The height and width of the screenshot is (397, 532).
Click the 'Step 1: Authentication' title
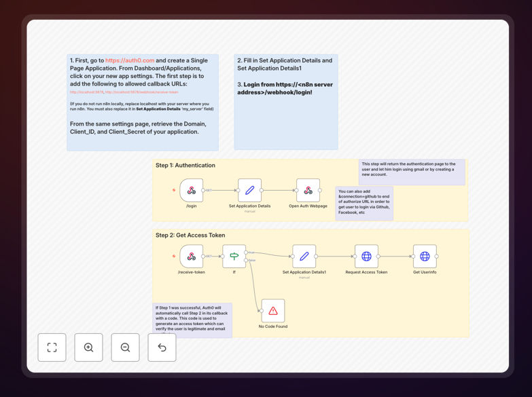(185, 166)
